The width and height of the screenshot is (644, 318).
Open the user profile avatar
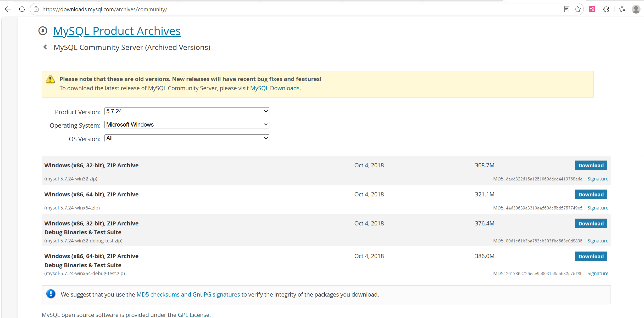636,9
